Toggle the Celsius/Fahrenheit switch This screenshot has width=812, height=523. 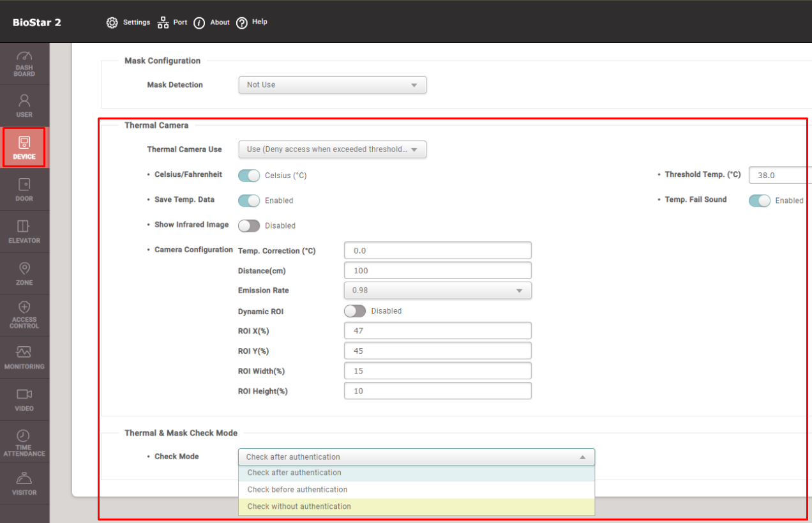[249, 176]
